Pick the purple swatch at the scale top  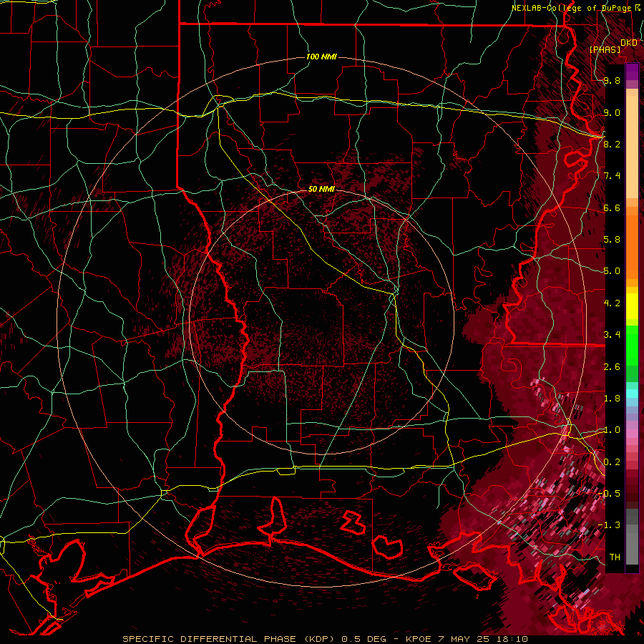(x=632, y=72)
